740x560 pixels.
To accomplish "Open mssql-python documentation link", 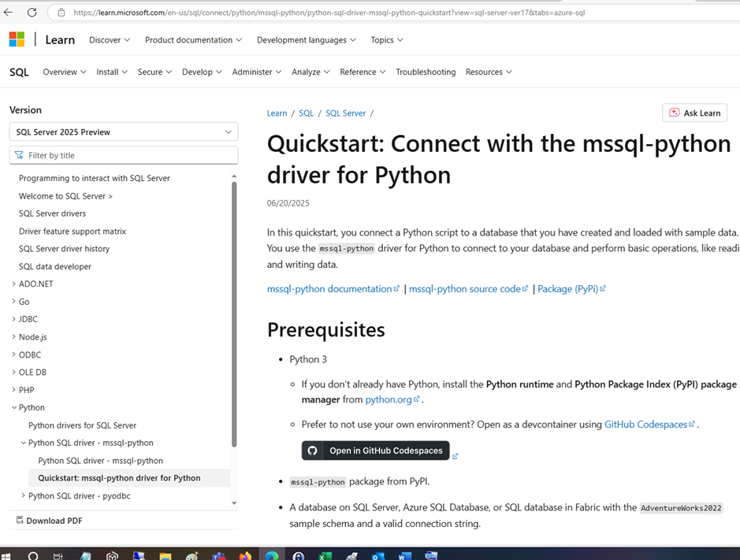I will [x=333, y=289].
